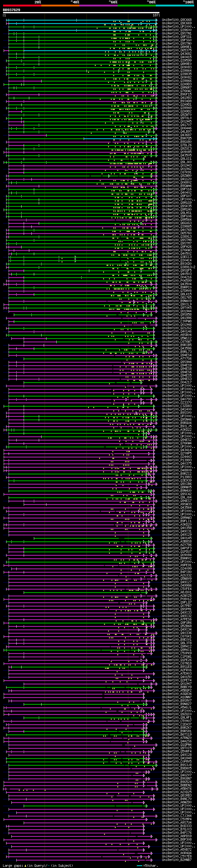
Task: Open the UniRef100_Q9S9A4 hit
Action: (177, 362)
